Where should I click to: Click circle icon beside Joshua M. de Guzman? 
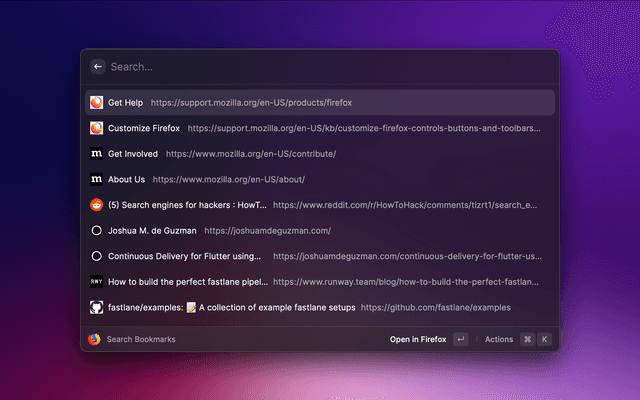tap(96, 230)
